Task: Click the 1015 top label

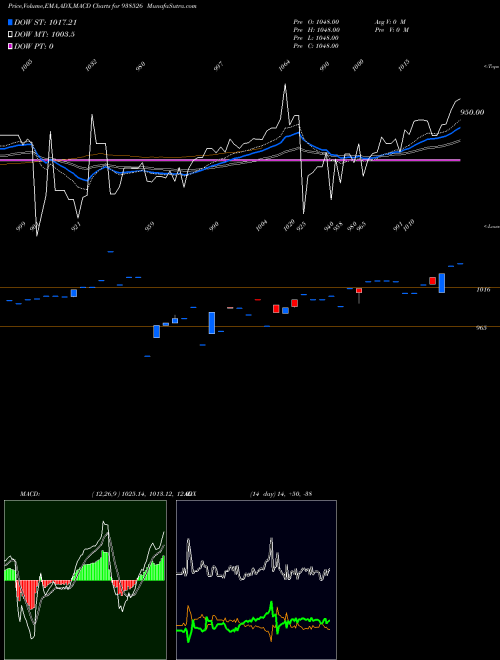Action: pyautogui.click(x=404, y=65)
